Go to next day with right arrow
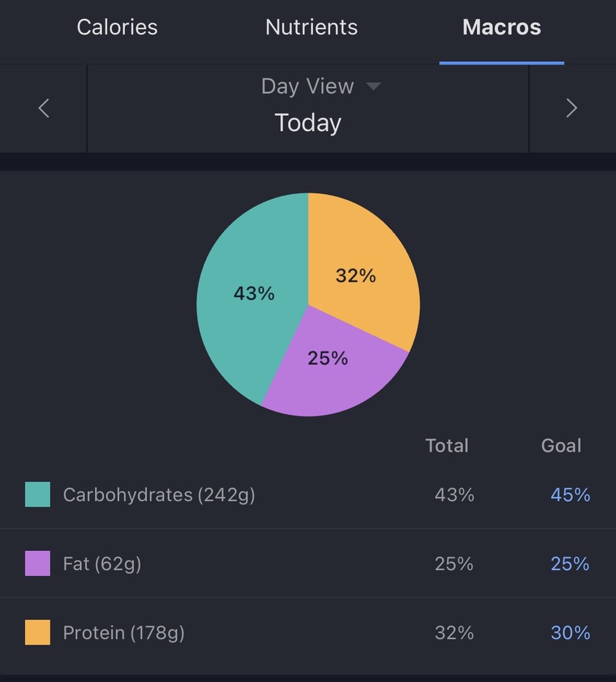This screenshot has width=616, height=682. [x=571, y=108]
